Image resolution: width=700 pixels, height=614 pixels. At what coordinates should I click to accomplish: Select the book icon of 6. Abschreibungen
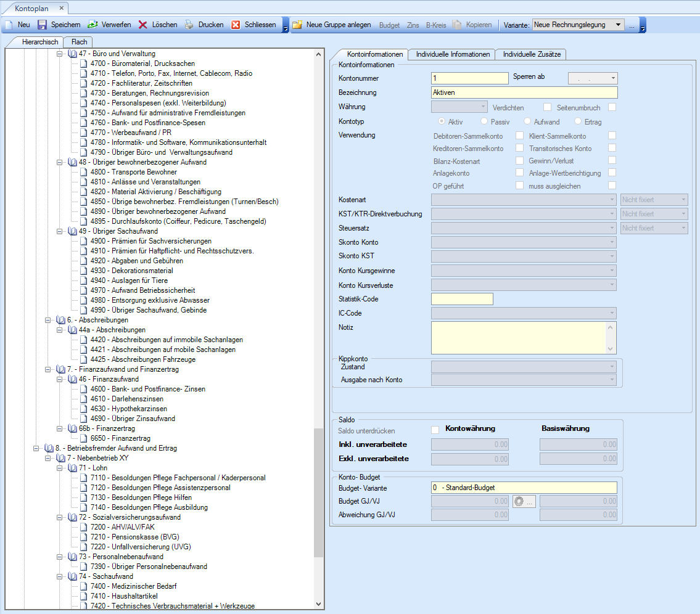click(x=60, y=320)
